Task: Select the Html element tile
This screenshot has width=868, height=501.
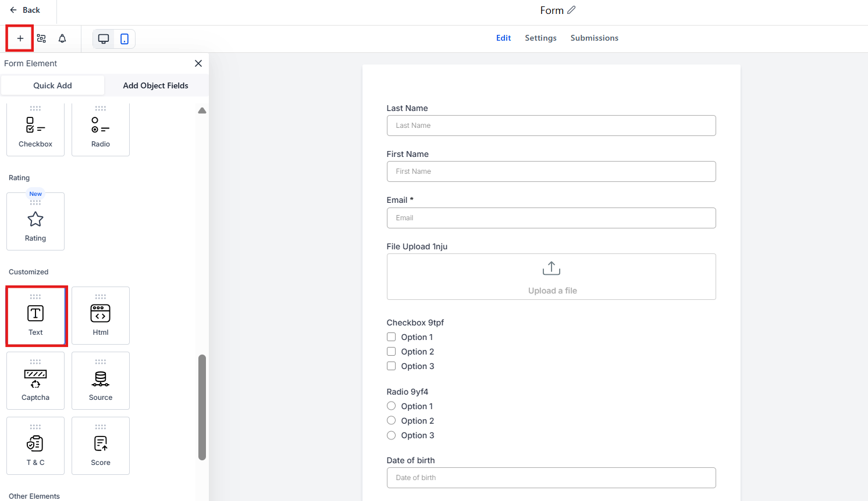Action: pos(101,316)
